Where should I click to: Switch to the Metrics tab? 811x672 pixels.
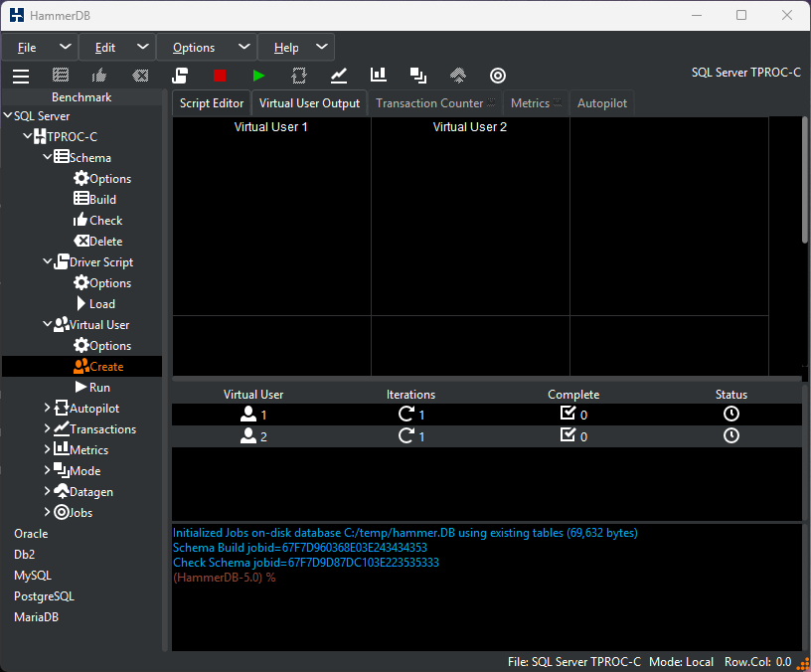[536, 103]
